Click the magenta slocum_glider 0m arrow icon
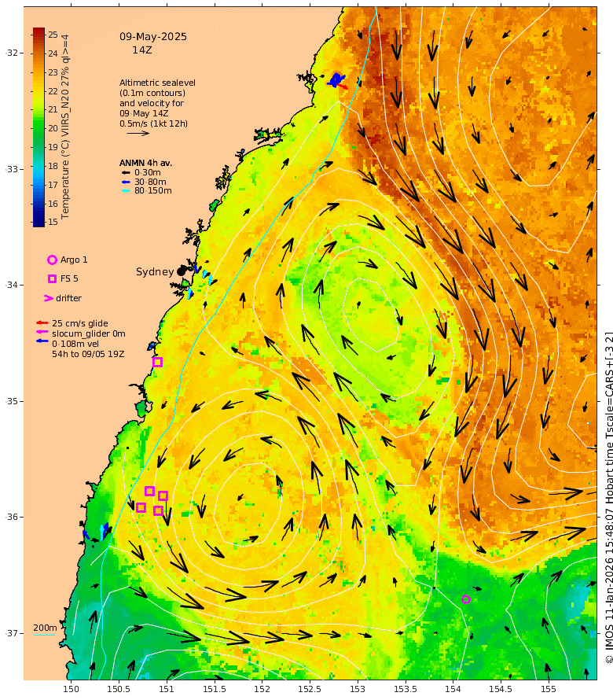613x700 pixels. point(42,332)
